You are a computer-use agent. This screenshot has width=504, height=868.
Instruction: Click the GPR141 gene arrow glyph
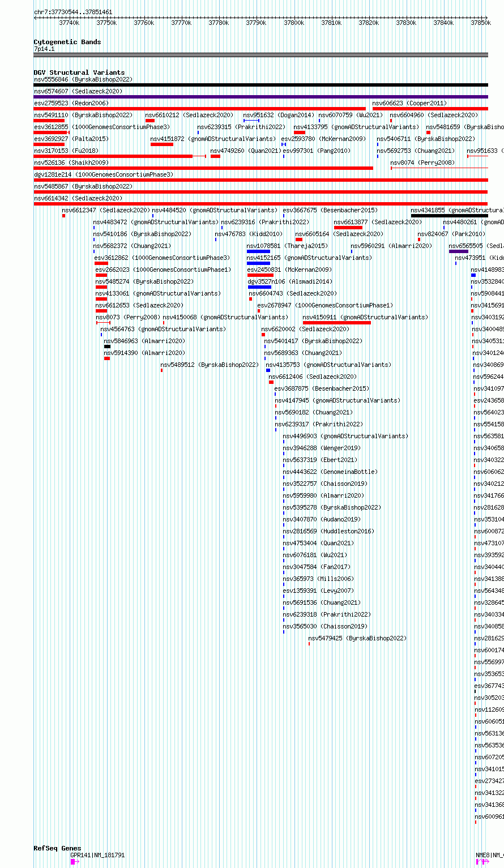(74, 861)
